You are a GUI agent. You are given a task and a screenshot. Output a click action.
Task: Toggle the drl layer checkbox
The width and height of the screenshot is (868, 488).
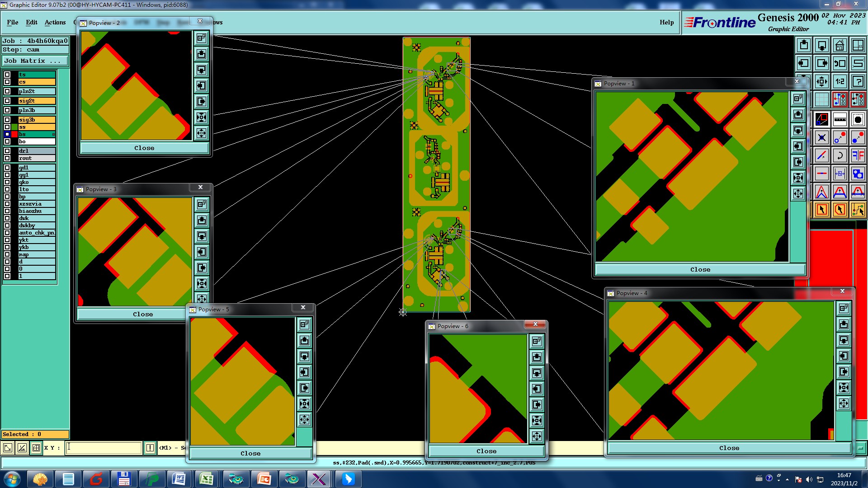tap(7, 151)
